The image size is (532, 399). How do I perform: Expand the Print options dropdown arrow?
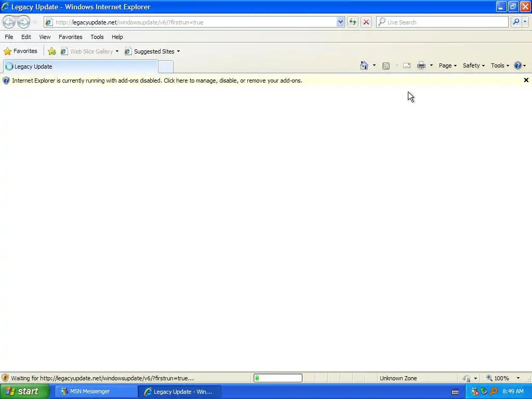point(431,65)
